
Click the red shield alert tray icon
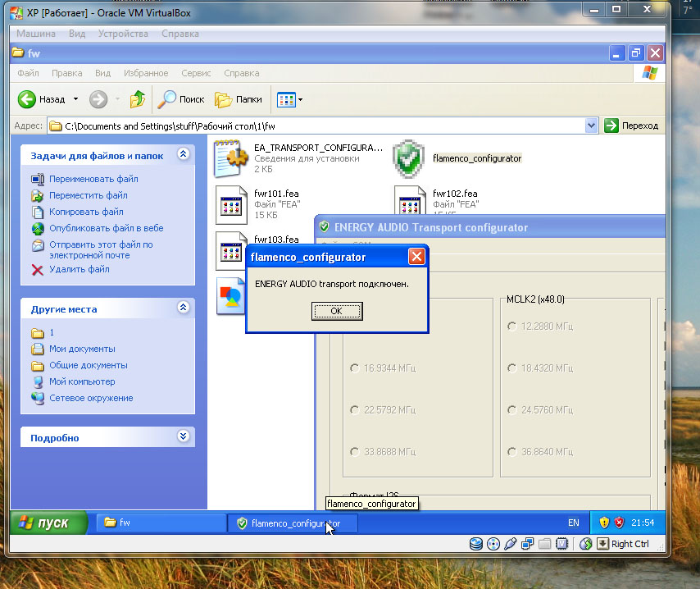pyautogui.click(x=619, y=523)
